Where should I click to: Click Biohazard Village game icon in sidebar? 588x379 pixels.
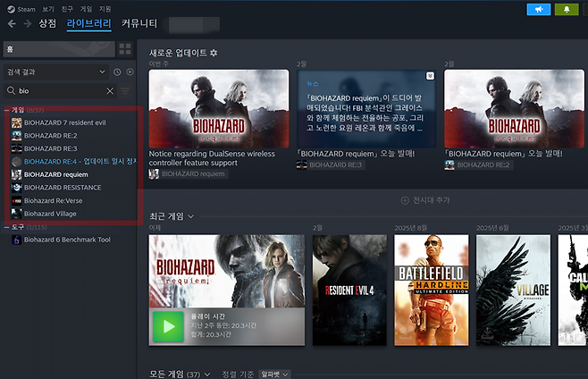(x=16, y=214)
